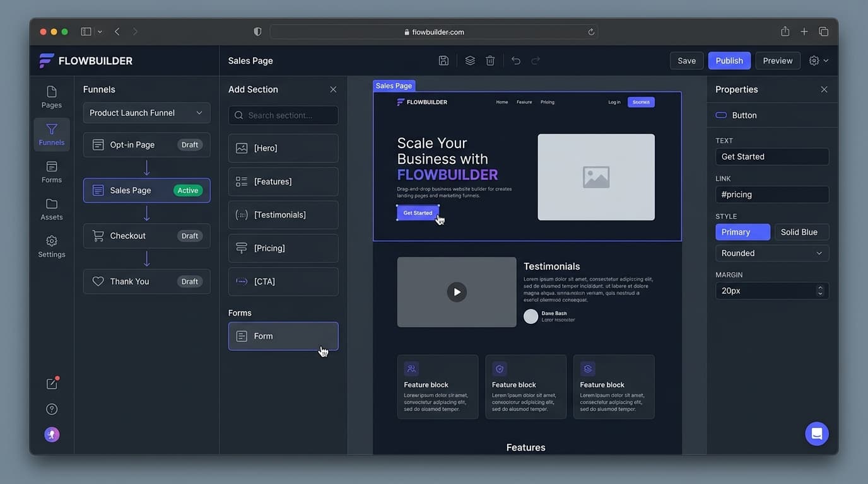Select the Primary button style
Image resolution: width=868 pixels, height=484 pixels.
tap(742, 232)
